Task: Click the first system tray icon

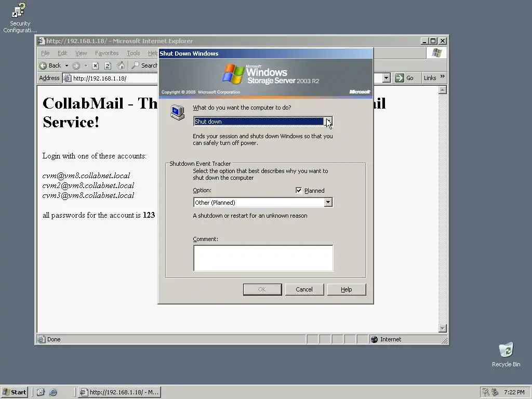Action: click(x=486, y=392)
